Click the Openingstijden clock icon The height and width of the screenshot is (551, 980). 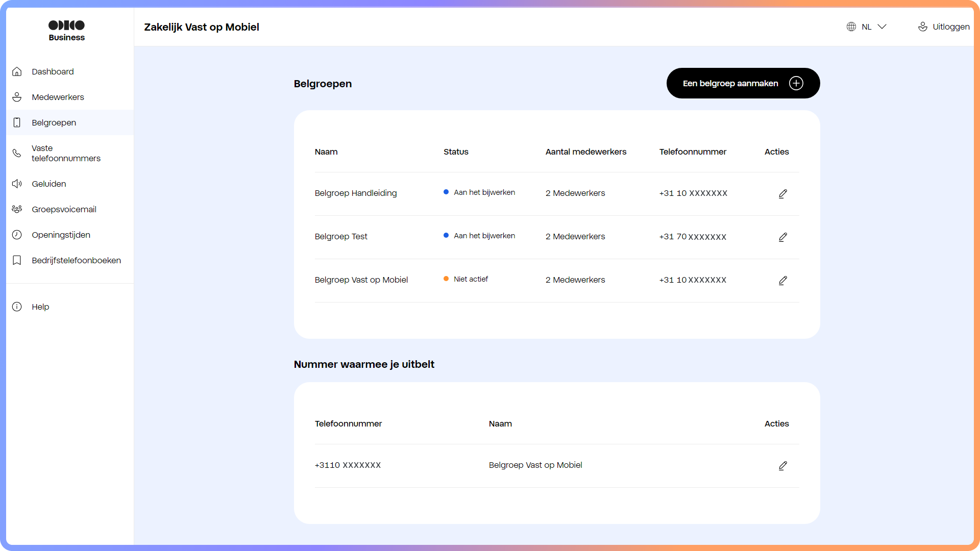point(17,235)
